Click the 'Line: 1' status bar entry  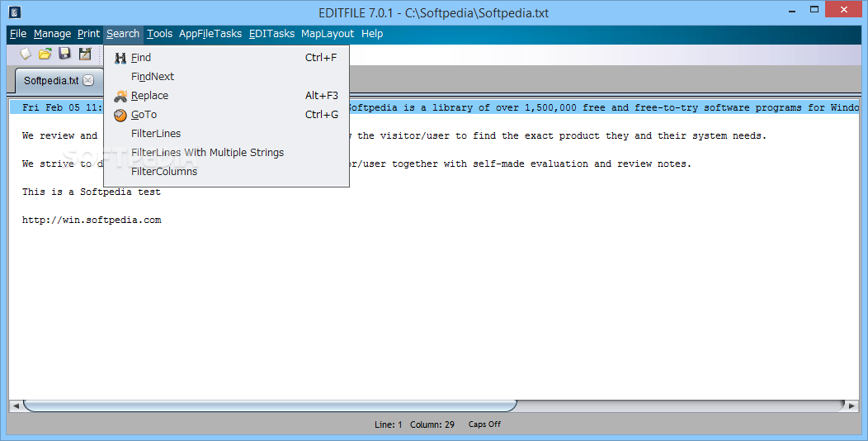coord(388,424)
